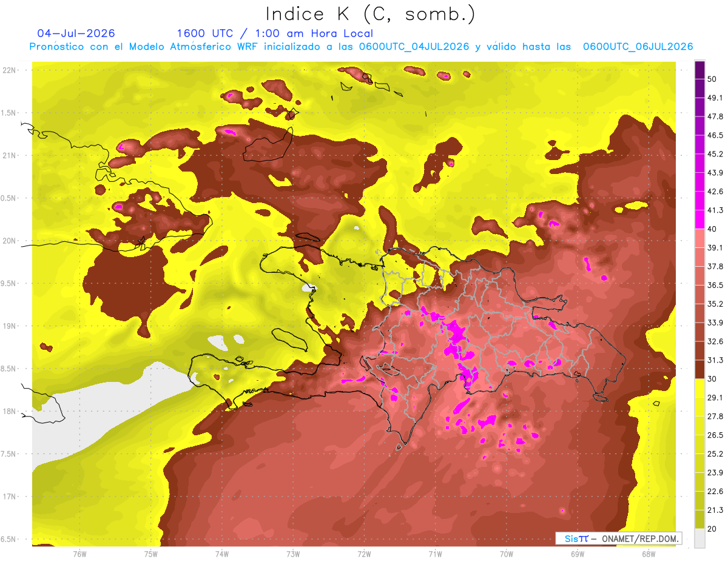
Task: Click the colorbar value '45.2'
Action: (715, 154)
